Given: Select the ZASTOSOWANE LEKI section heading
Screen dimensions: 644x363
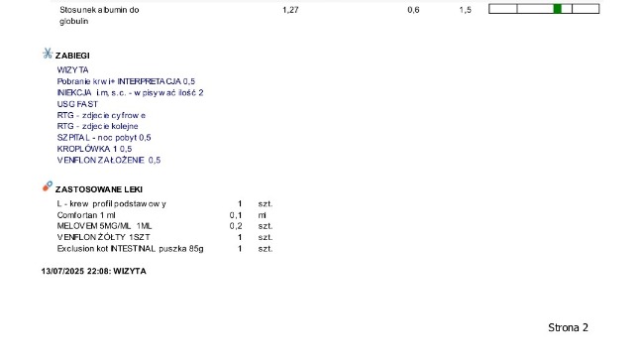Looking at the screenshot, I should [99, 189].
